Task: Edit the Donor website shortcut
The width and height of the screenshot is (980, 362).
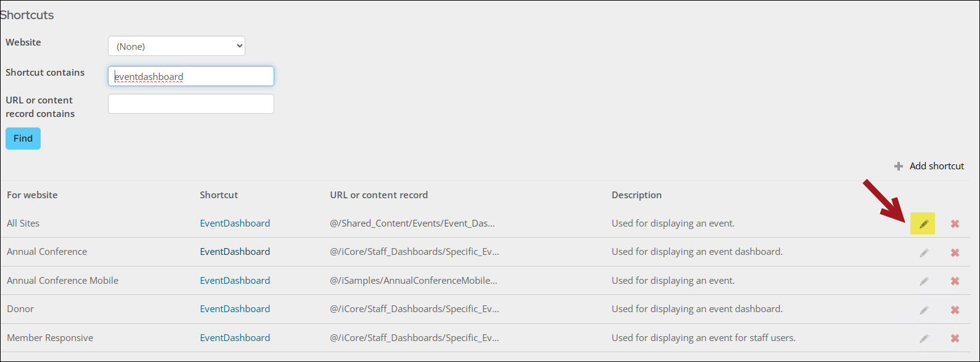Action: pyautogui.click(x=923, y=310)
